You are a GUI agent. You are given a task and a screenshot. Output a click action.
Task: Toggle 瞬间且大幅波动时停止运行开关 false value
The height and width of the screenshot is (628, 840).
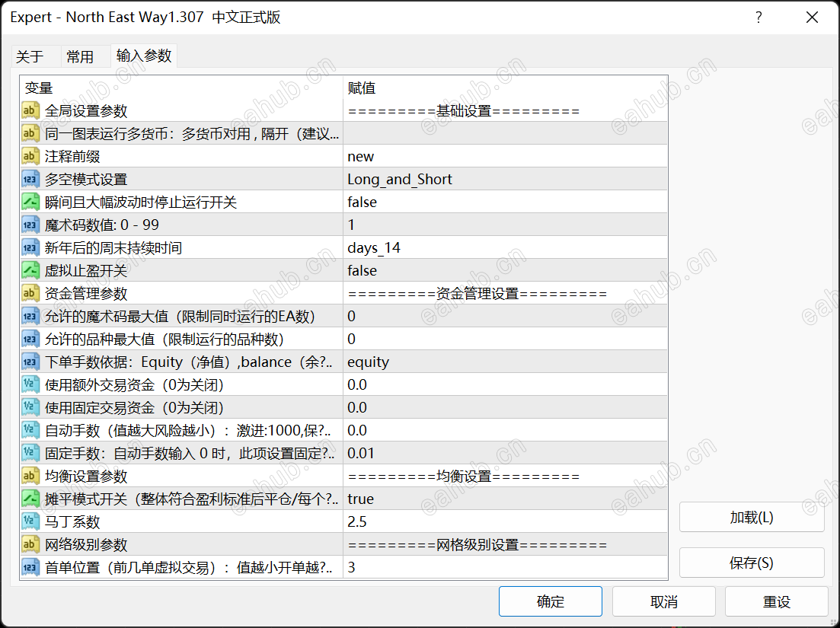click(x=505, y=202)
